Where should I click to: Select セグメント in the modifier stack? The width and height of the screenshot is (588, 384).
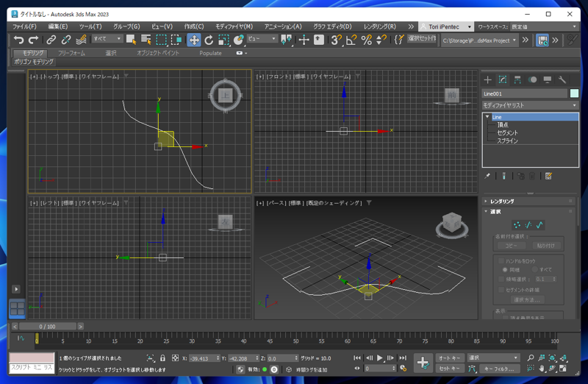point(507,133)
